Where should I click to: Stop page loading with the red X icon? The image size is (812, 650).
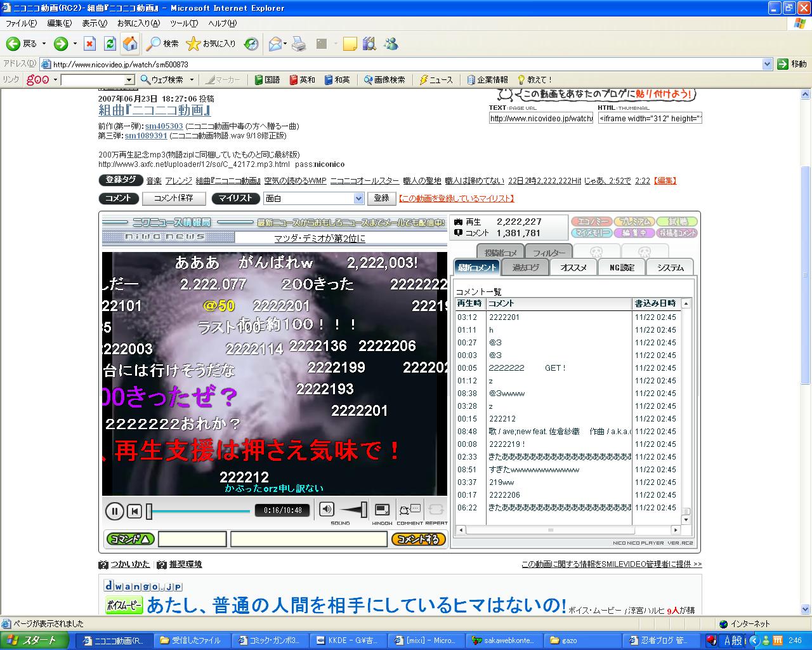89,44
